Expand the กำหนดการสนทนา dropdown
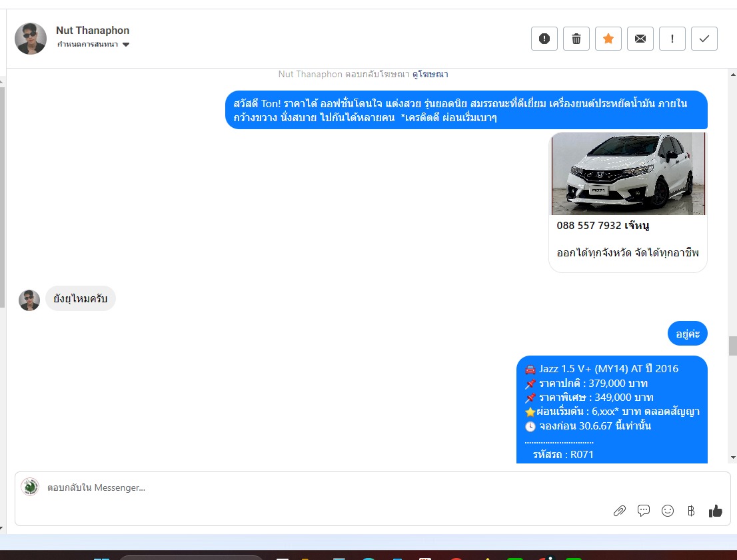 click(93, 45)
